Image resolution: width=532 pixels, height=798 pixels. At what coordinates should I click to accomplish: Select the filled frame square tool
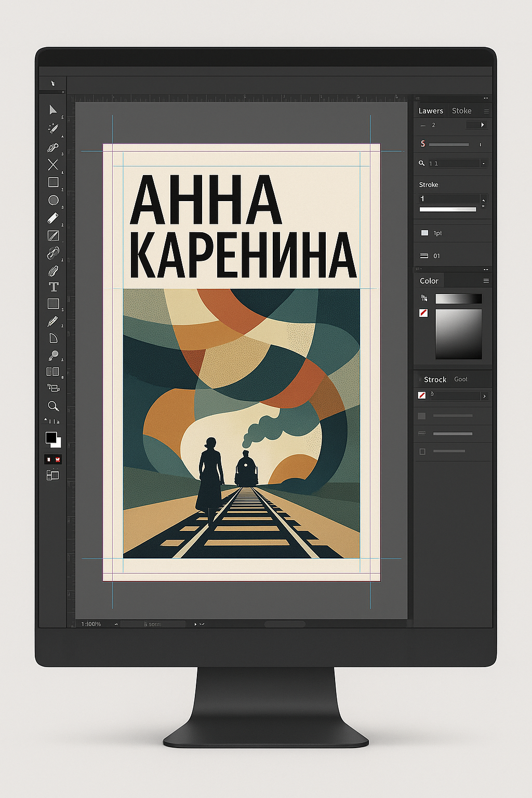(54, 303)
